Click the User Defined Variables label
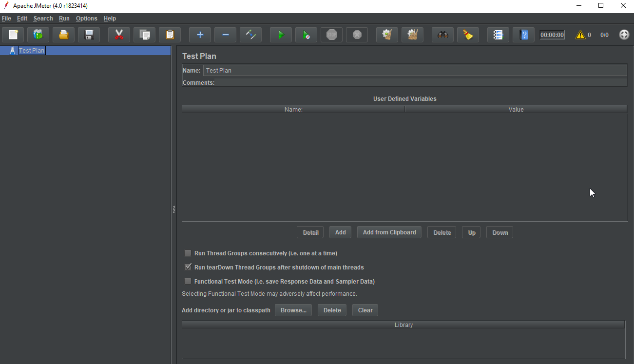This screenshot has width=634, height=364. click(x=405, y=99)
